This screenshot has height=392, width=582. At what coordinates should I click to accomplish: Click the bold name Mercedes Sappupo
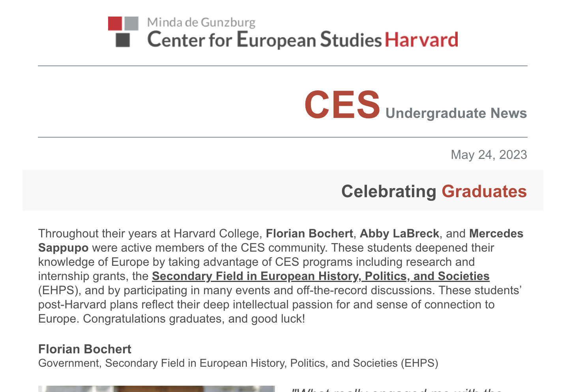point(281,241)
